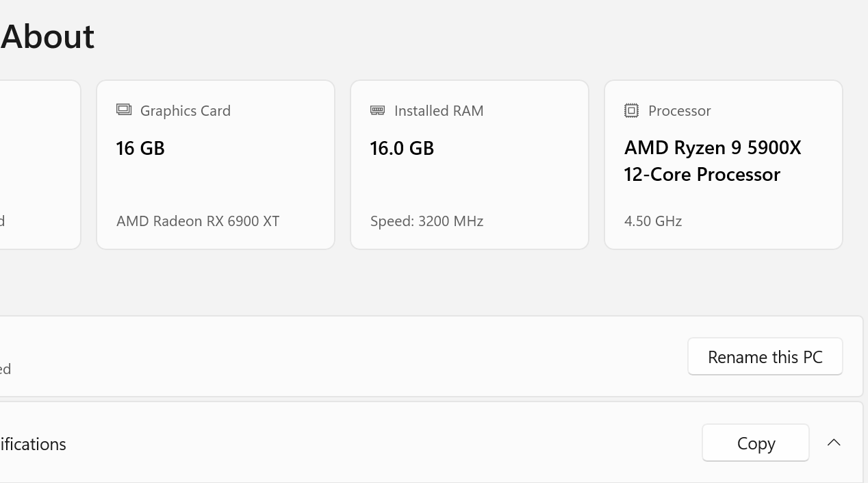Click the 12-Core Processor text line
868x483 pixels.
tap(702, 174)
